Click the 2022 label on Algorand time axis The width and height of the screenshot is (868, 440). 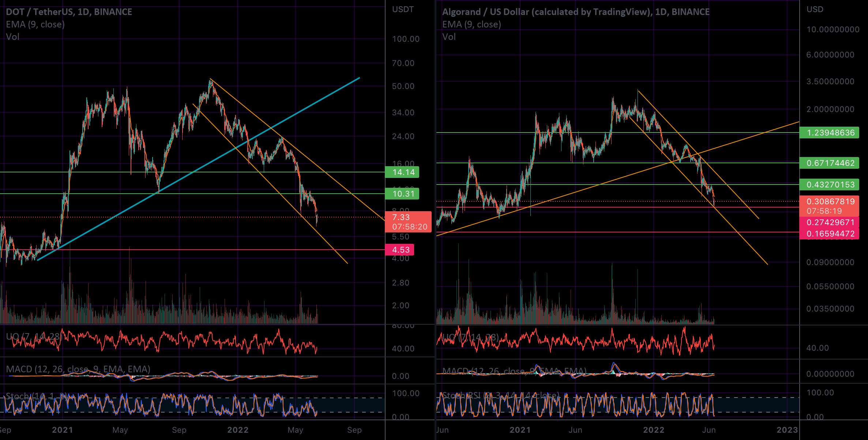click(654, 430)
